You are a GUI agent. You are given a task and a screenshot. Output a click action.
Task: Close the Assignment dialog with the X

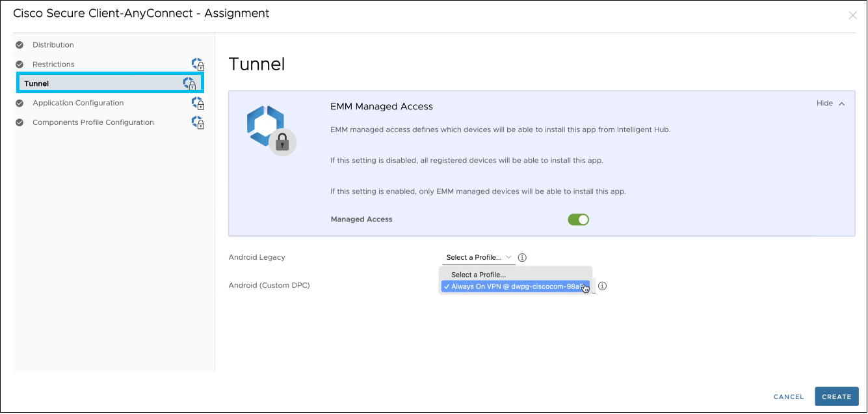click(x=853, y=15)
